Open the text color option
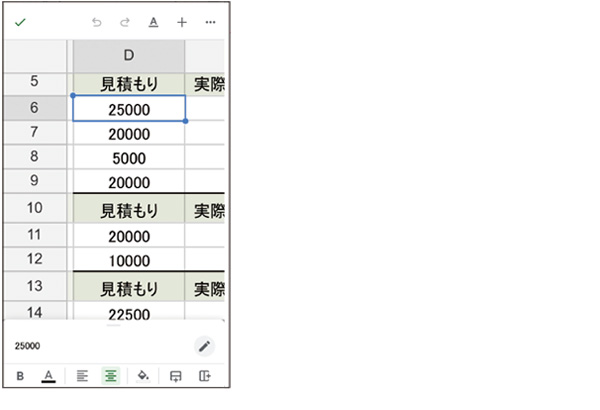The image size is (600, 410). (x=48, y=376)
